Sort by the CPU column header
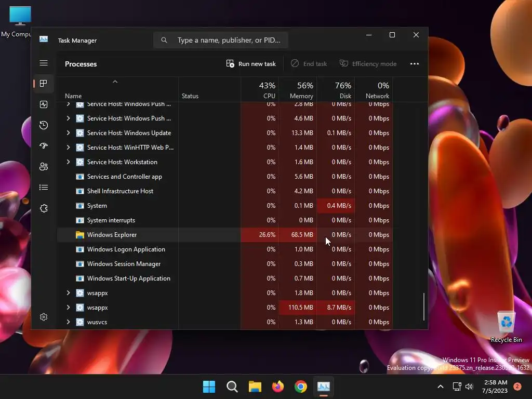 pyautogui.click(x=260, y=89)
